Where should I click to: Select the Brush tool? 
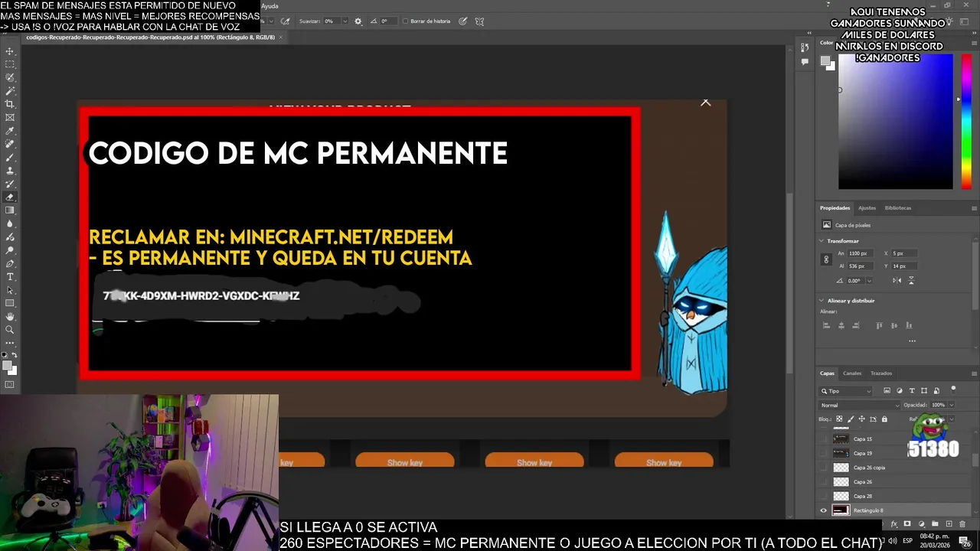10,157
